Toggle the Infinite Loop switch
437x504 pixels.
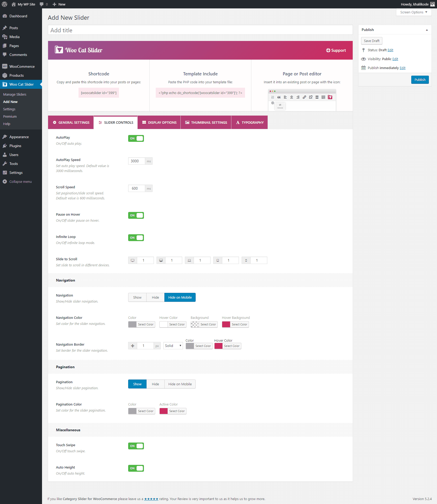click(x=136, y=238)
